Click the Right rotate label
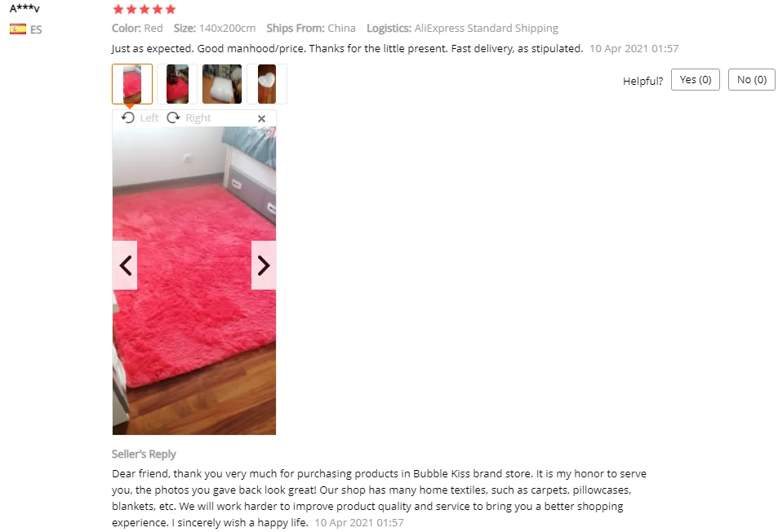This screenshot has height=532, width=778. pyautogui.click(x=198, y=118)
